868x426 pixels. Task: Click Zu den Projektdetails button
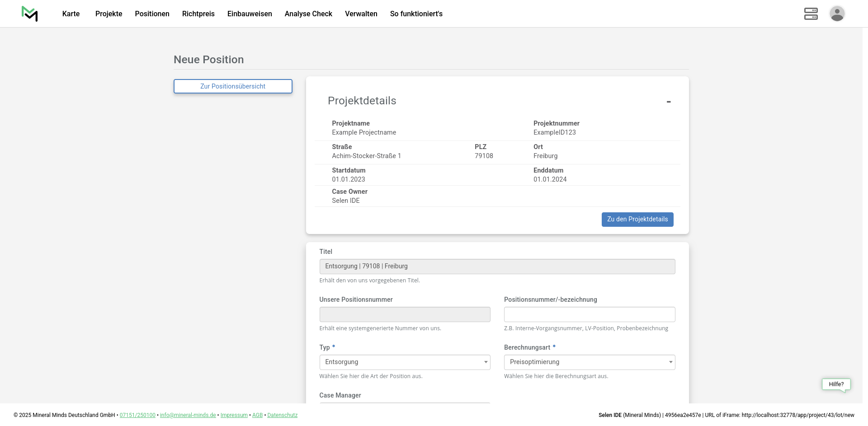coord(637,220)
